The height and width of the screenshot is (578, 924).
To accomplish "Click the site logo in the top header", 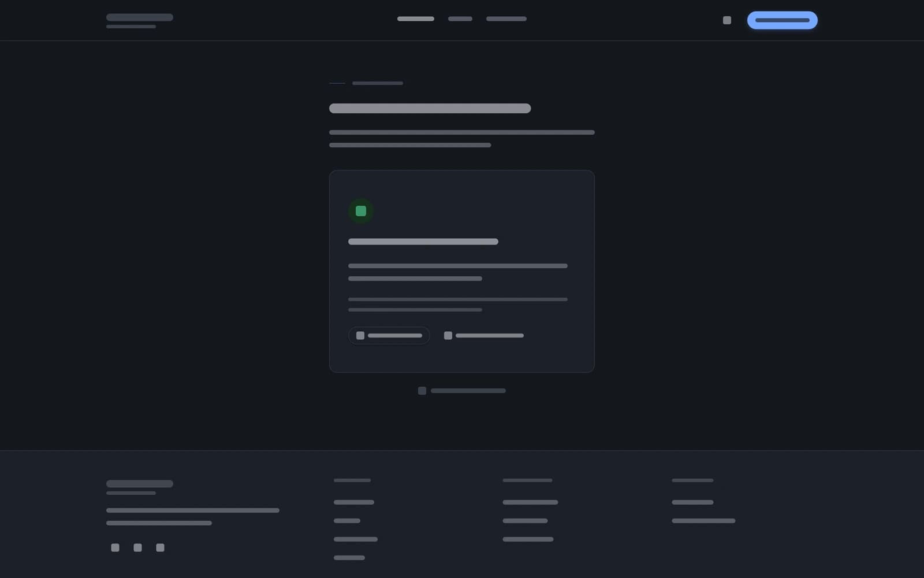I will pos(140,21).
